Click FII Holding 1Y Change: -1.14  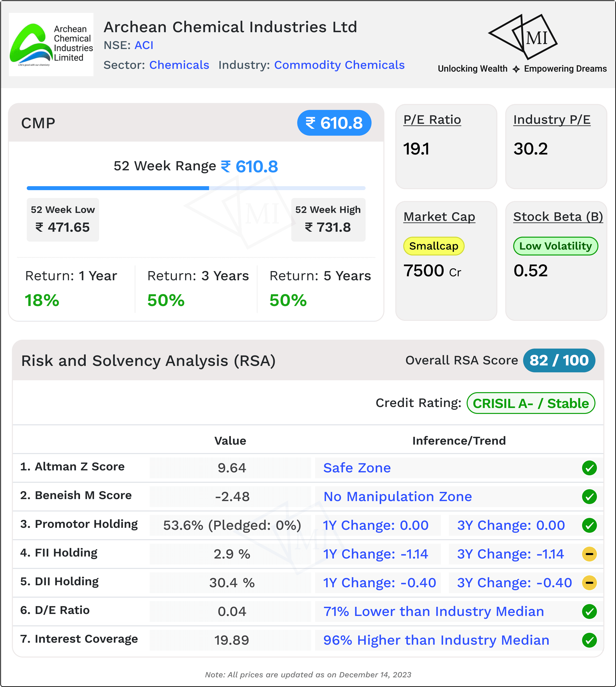[x=376, y=554]
